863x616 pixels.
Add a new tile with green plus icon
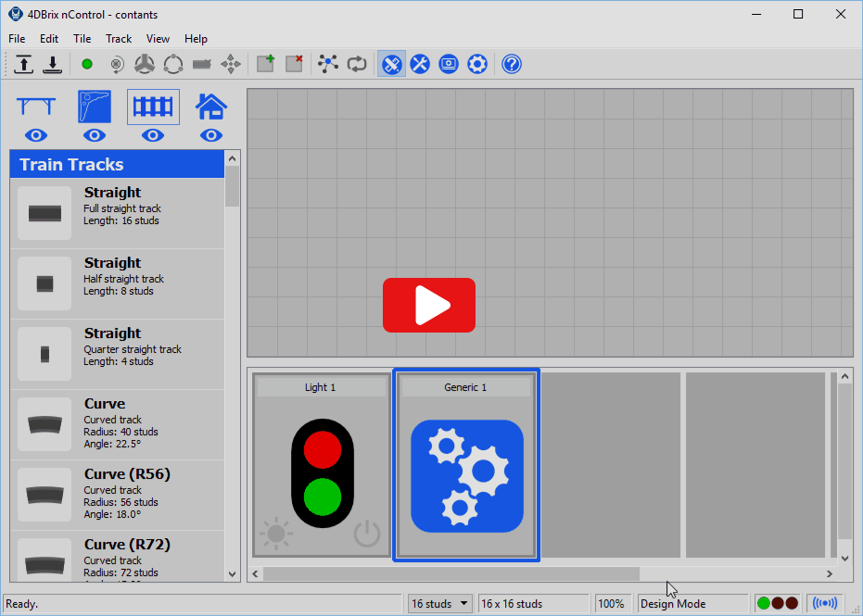266,64
